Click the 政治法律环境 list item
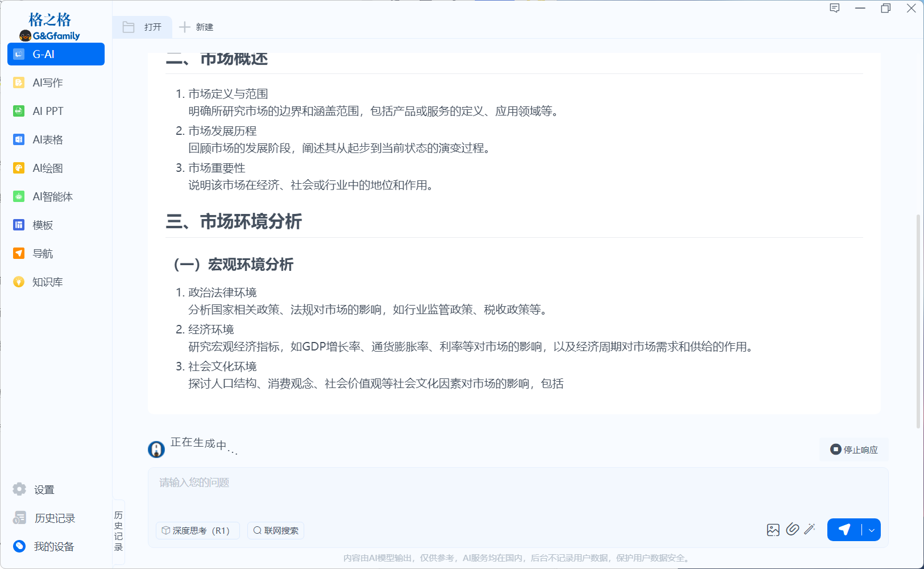Viewport: 924px width, 569px height. 222,292
